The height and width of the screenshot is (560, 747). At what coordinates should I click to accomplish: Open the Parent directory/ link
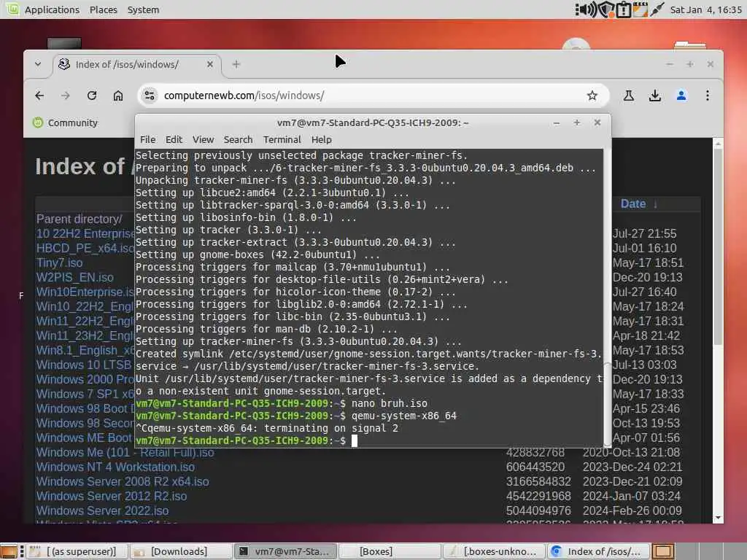[79, 219]
